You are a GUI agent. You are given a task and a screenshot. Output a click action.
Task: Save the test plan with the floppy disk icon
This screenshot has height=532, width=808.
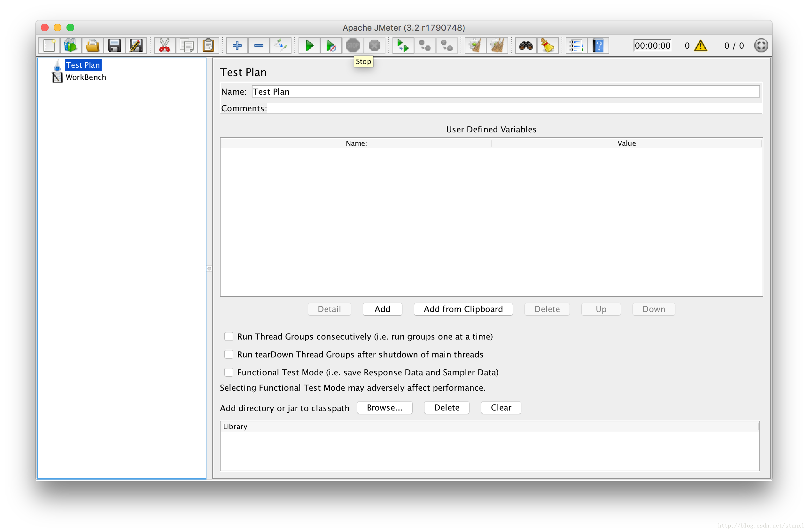(114, 45)
